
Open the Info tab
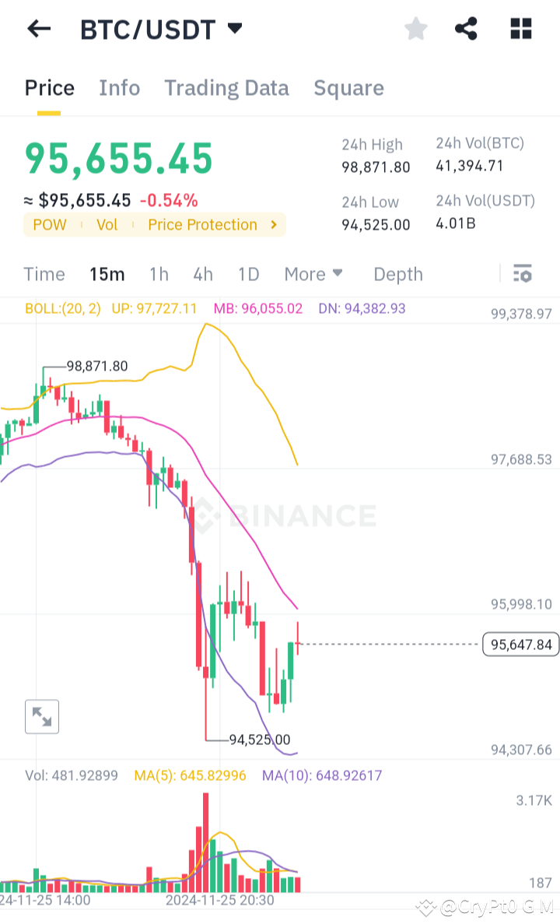coord(119,88)
